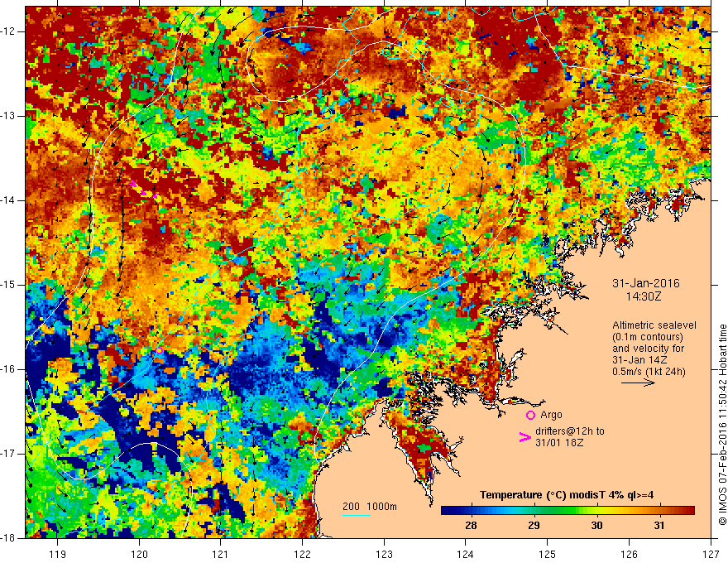Click the dark blue end of the color bar

(x=448, y=510)
